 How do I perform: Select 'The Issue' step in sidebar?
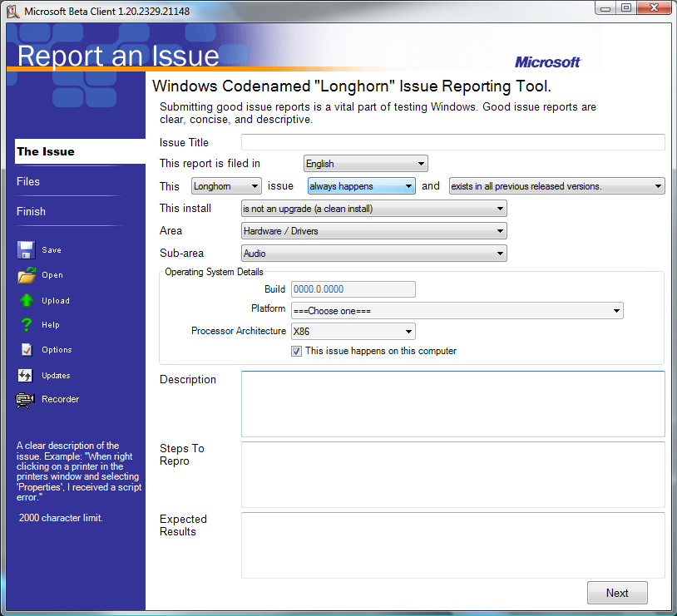pyautogui.click(x=80, y=151)
